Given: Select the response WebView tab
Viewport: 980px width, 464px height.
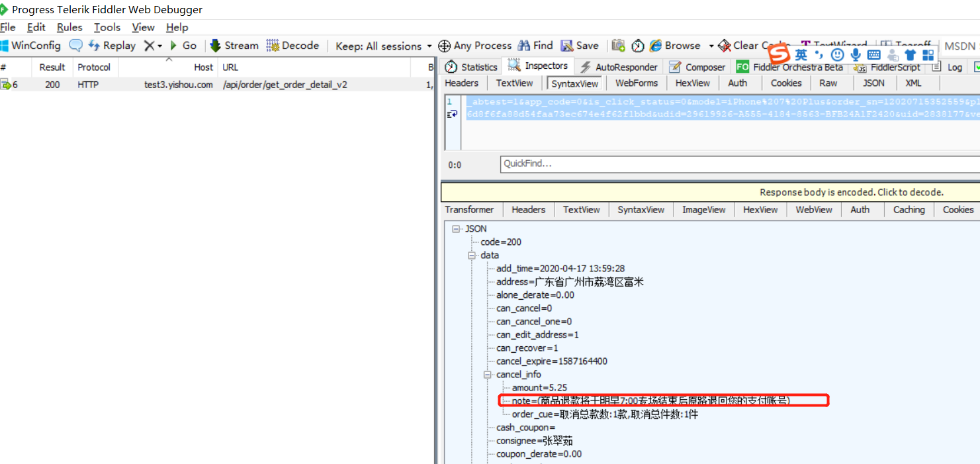Looking at the screenshot, I should coord(814,210).
